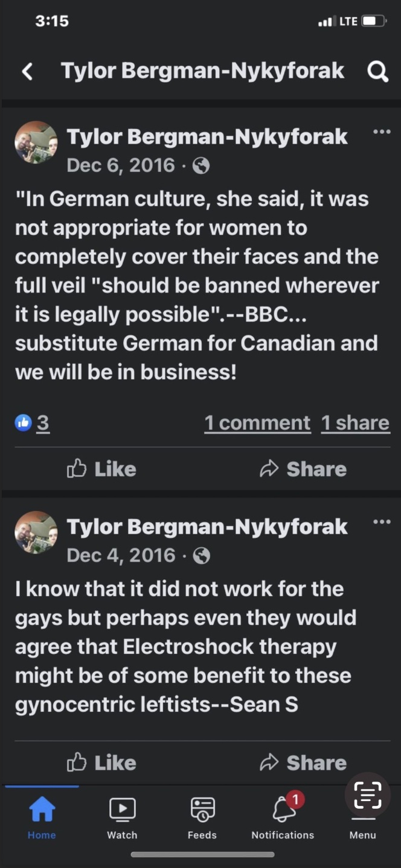Screen dimensions: 401x868
Task: Open Notifications with the bell icon
Action: (x=283, y=817)
